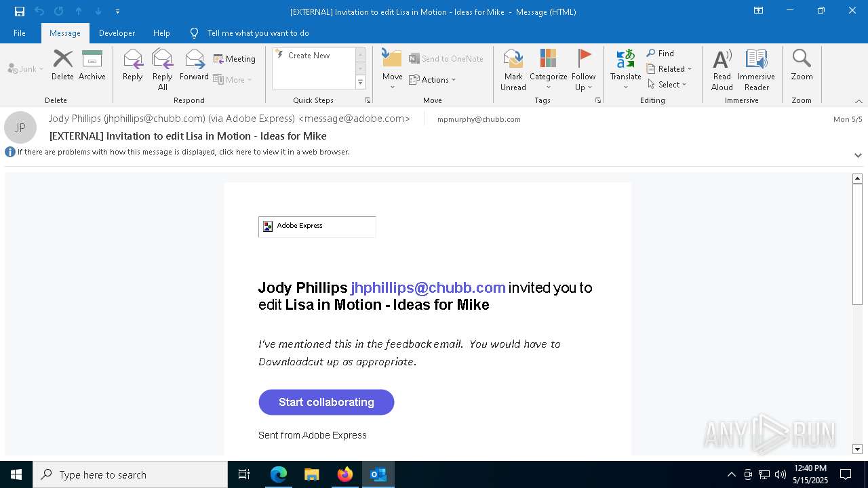Click the Adobe Express image placeholder
The width and height of the screenshot is (868, 488).
[x=317, y=226]
